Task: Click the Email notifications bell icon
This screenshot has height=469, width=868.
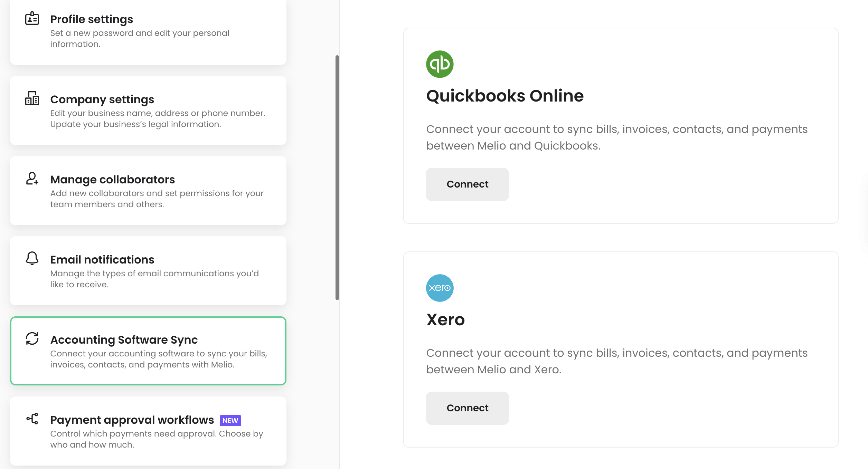Action: [32, 258]
